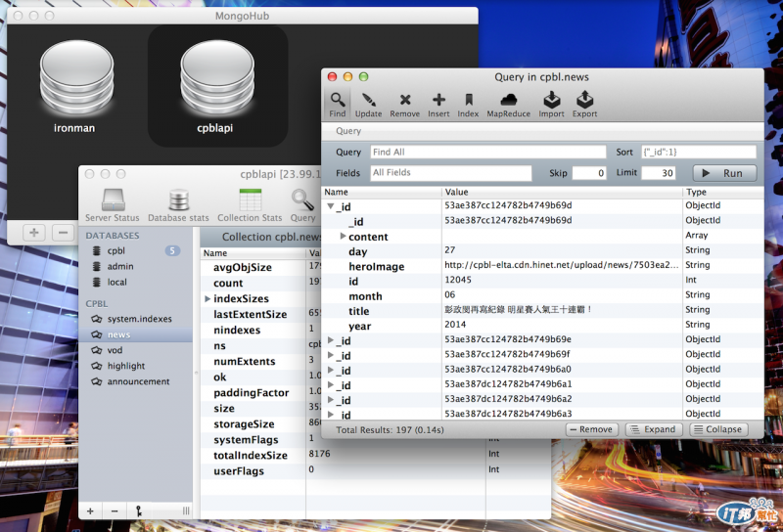Select the cpbl database in sidebar
Image resolution: width=783 pixels, height=532 pixels.
135,250
